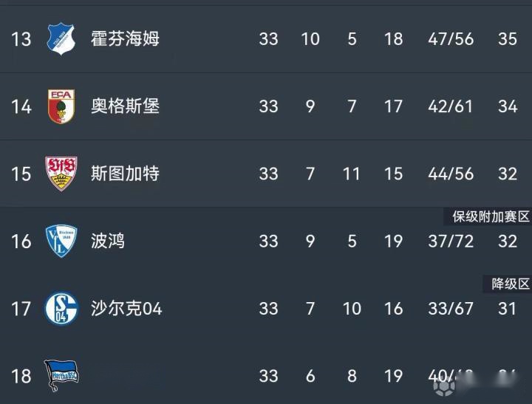This screenshot has width=532, height=404.
Task: Click the VfB Stuttgart club crest
Action: [61, 174]
